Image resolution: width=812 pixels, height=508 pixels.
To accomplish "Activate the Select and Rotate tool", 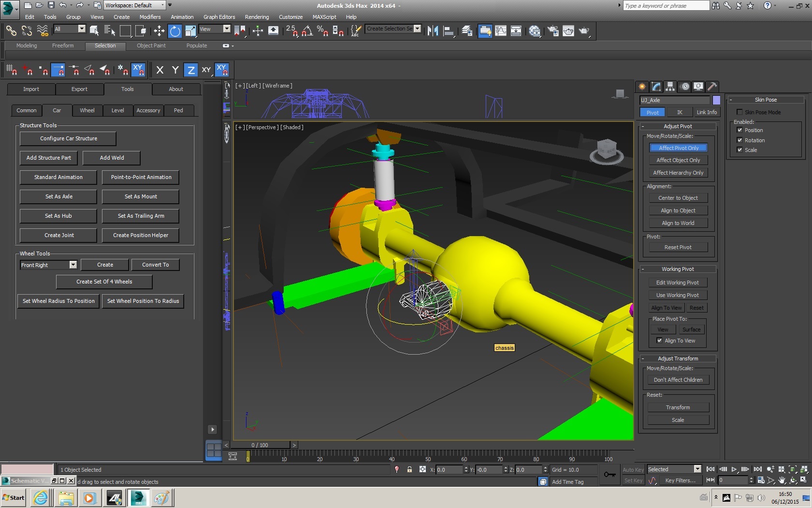I will pyautogui.click(x=174, y=31).
